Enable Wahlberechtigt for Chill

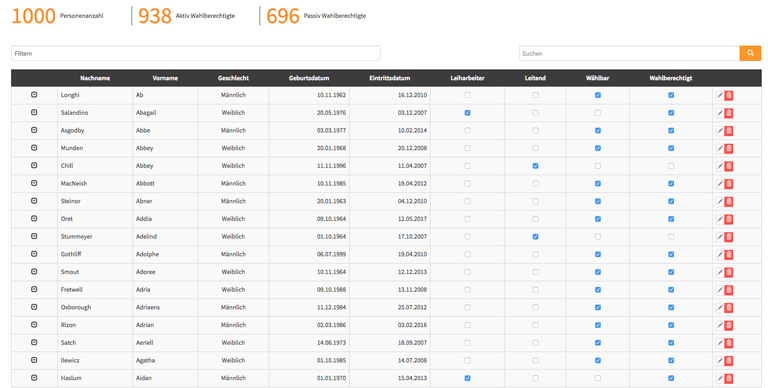click(671, 166)
